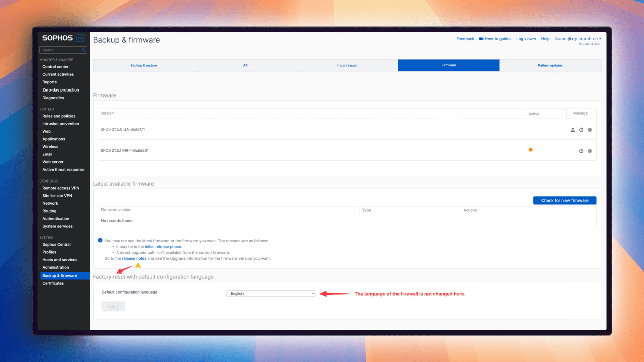Open Email in sidebar
Screen dimensions: 644x362
pyautogui.click(x=47, y=154)
